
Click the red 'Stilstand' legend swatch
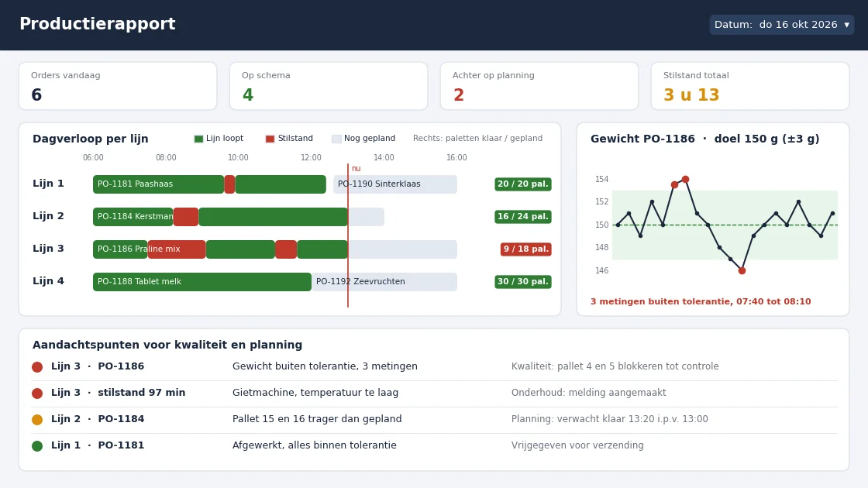click(270, 139)
